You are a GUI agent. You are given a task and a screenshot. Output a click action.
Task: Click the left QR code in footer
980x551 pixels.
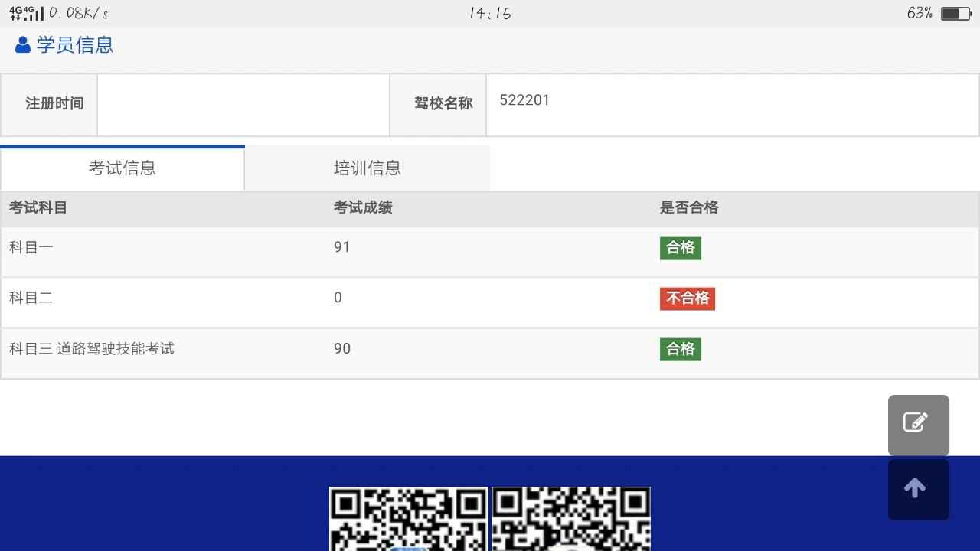(409, 519)
